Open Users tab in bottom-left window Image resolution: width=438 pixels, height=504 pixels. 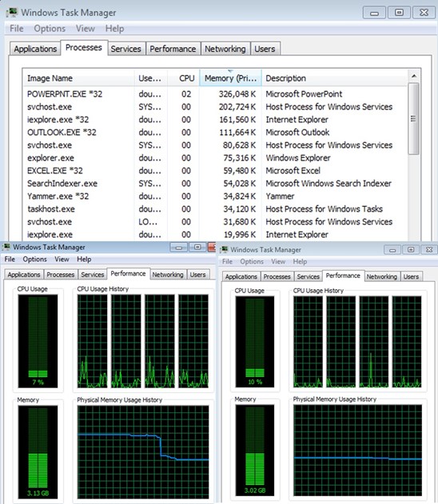[197, 275]
